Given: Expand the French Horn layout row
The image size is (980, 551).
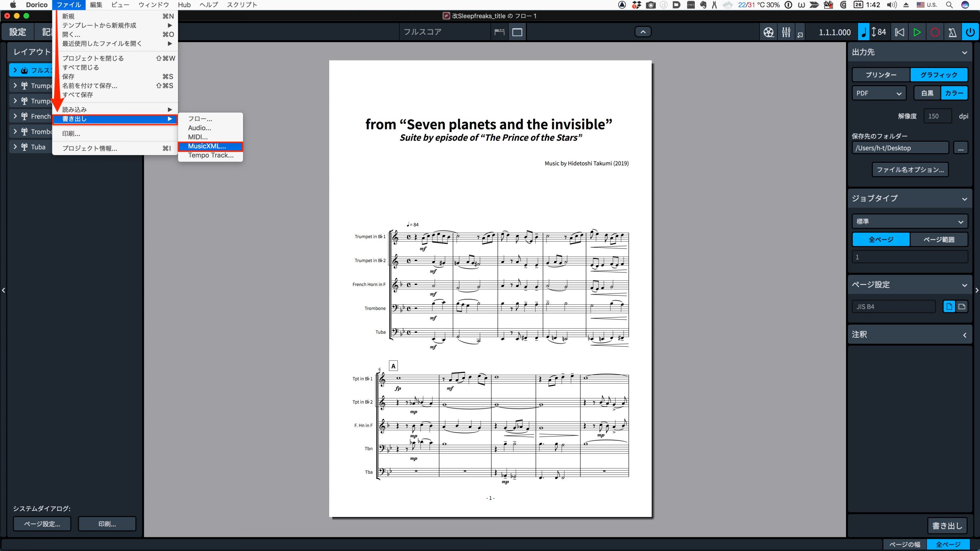Looking at the screenshot, I should pyautogui.click(x=15, y=116).
